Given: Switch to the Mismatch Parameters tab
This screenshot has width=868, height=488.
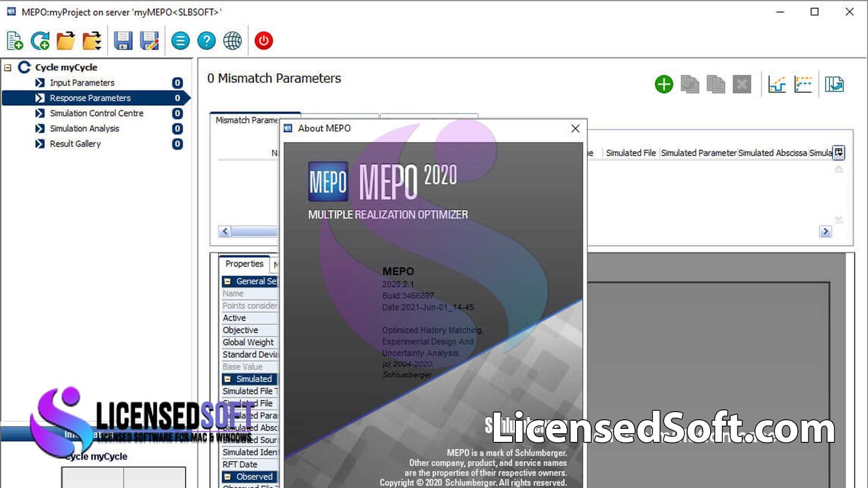Looking at the screenshot, I should coord(247,120).
